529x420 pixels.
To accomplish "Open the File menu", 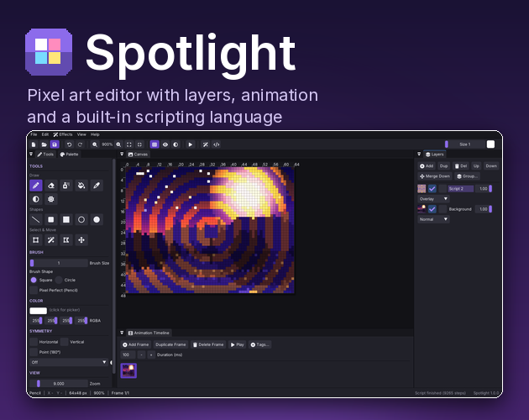I will [34, 134].
